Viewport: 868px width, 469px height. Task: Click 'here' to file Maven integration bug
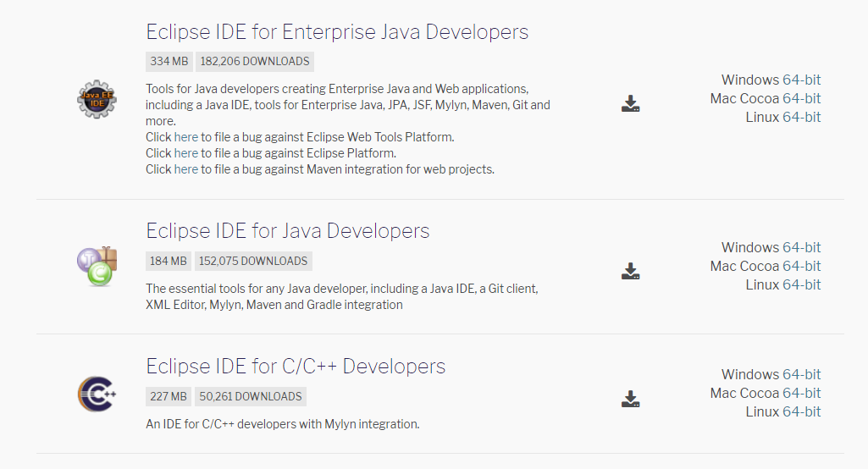(x=186, y=169)
